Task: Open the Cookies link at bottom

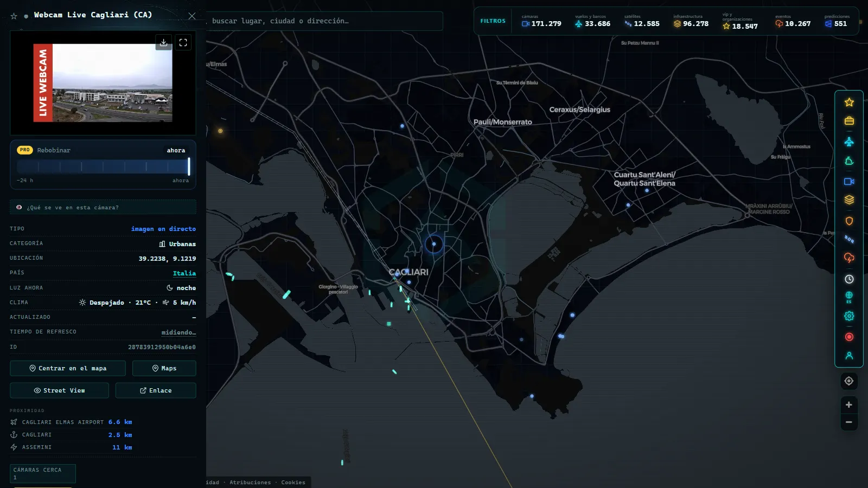Action: point(293,482)
